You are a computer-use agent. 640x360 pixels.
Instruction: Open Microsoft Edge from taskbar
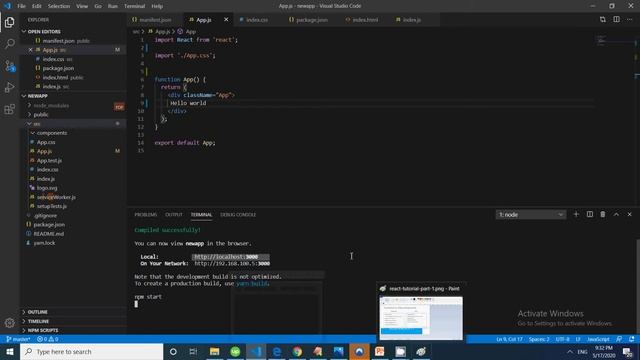point(276,351)
